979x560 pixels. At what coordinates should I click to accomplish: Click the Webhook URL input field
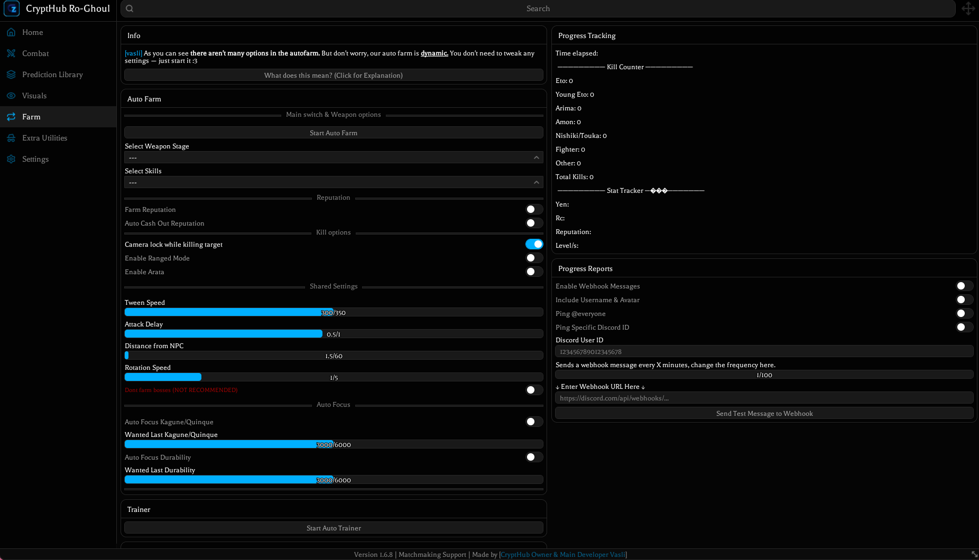coord(764,398)
